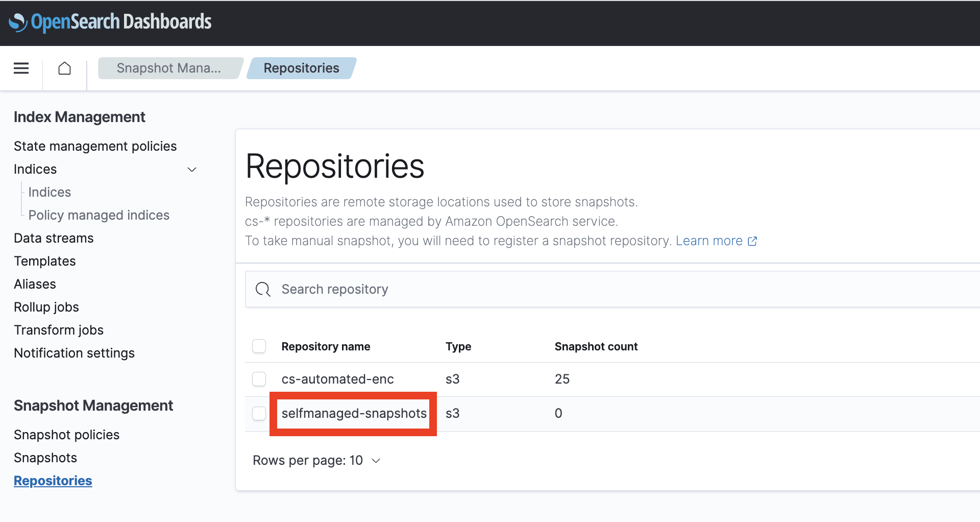Check the selfmanaged-snapshots repository row
Screen dimensions: 980x522
pyautogui.click(x=259, y=413)
